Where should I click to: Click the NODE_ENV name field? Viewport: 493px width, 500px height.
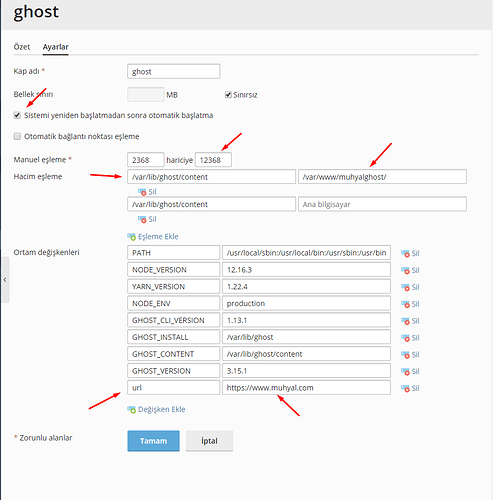(173, 303)
